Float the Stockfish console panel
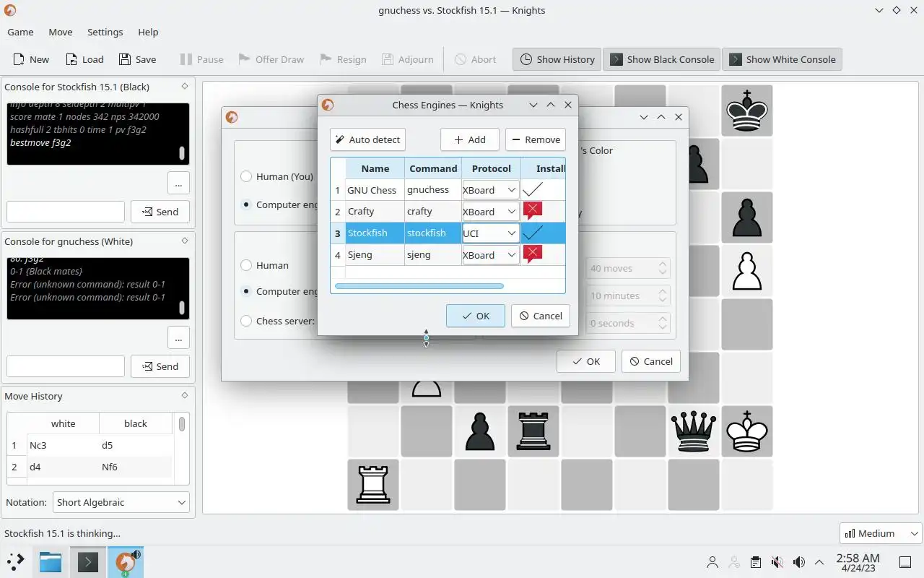The width and height of the screenshot is (924, 578). coord(185,86)
